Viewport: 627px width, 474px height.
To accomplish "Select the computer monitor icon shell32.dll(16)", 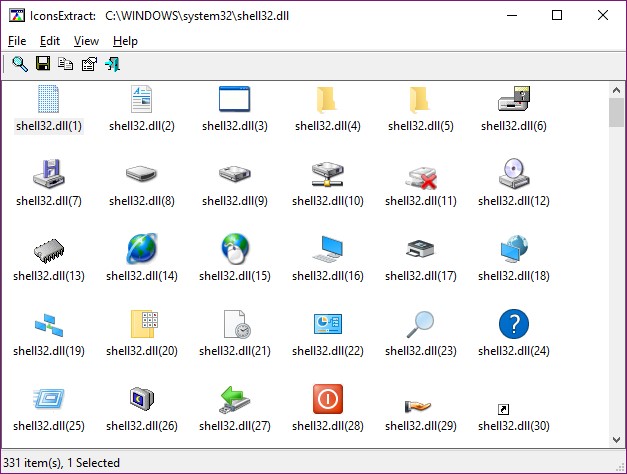I will [x=327, y=249].
